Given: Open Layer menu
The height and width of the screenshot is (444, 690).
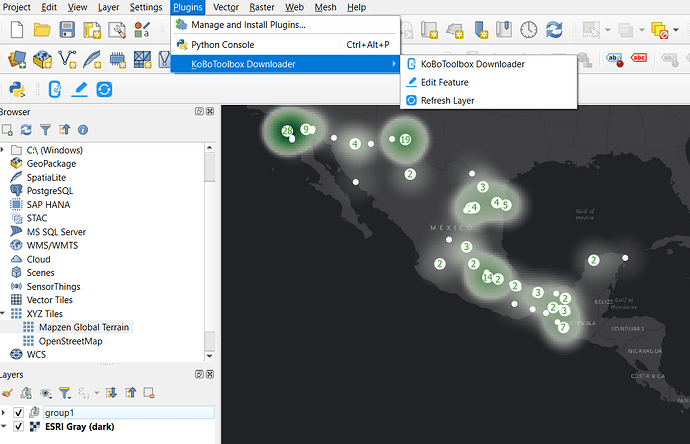Looking at the screenshot, I should 108,7.
